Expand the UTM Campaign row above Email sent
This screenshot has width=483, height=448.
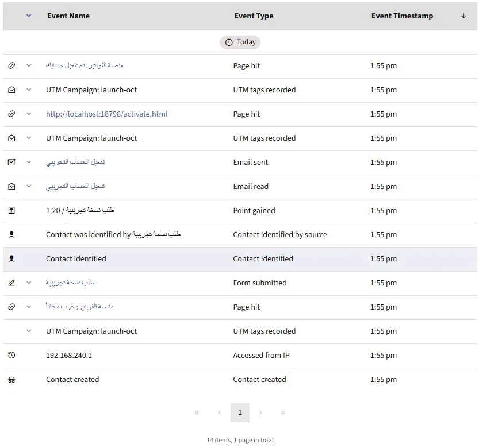pos(29,138)
